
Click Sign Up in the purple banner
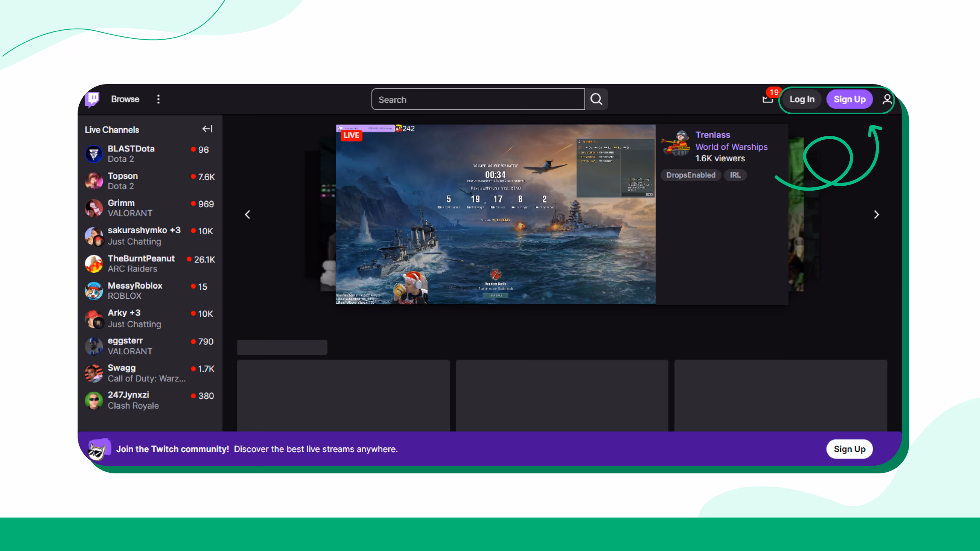click(x=849, y=449)
